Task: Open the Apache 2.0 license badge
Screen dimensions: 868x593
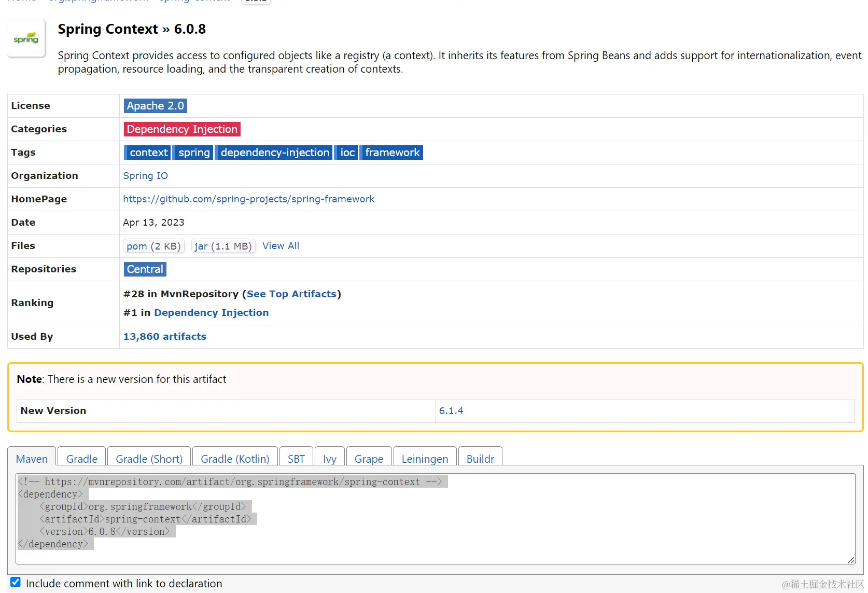Action: [156, 106]
